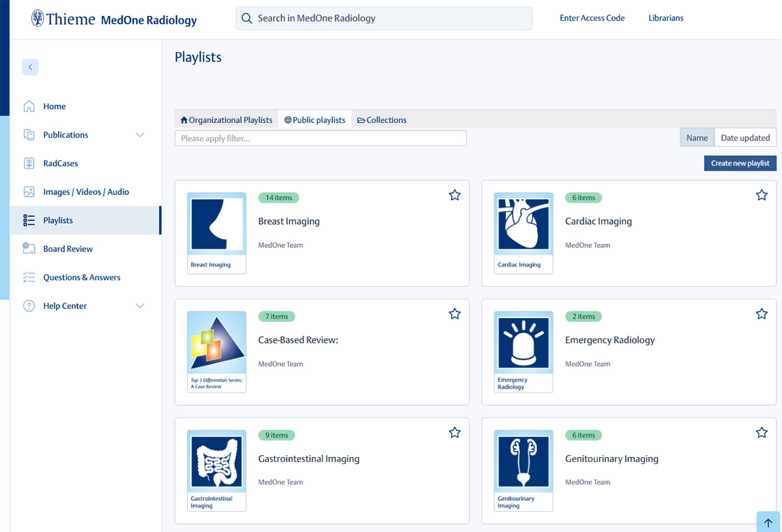This screenshot has width=782, height=532.
Task: Open Questions & Answers checklist icon
Action: click(29, 277)
